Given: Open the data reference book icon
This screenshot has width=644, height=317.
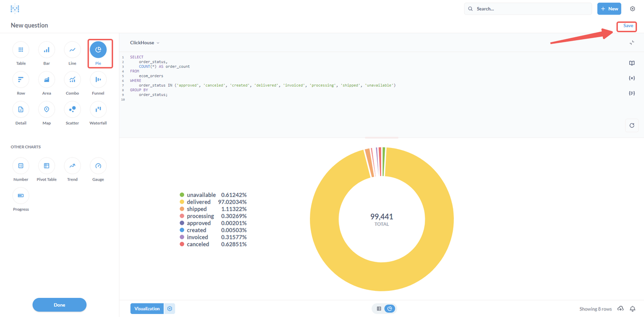Looking at the screenshot, I should [632, 63].
